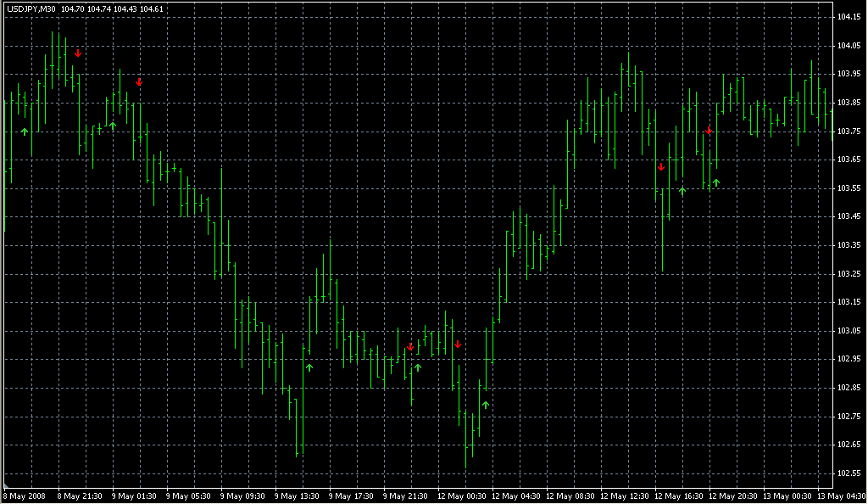Select the red sell arrow near the 103.65 level
The width and height of the screenshot is (868, 504).
click(661, 166)
